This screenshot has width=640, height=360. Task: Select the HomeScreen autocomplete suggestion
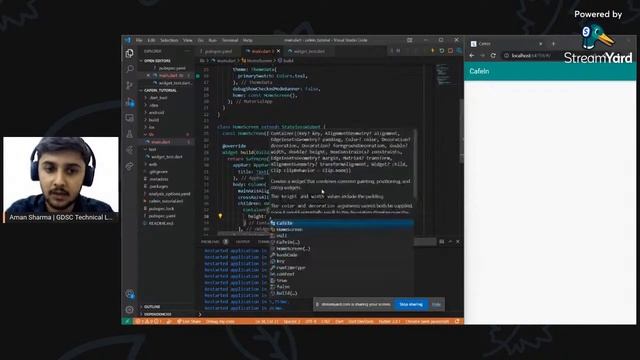[x=342, y=229]
